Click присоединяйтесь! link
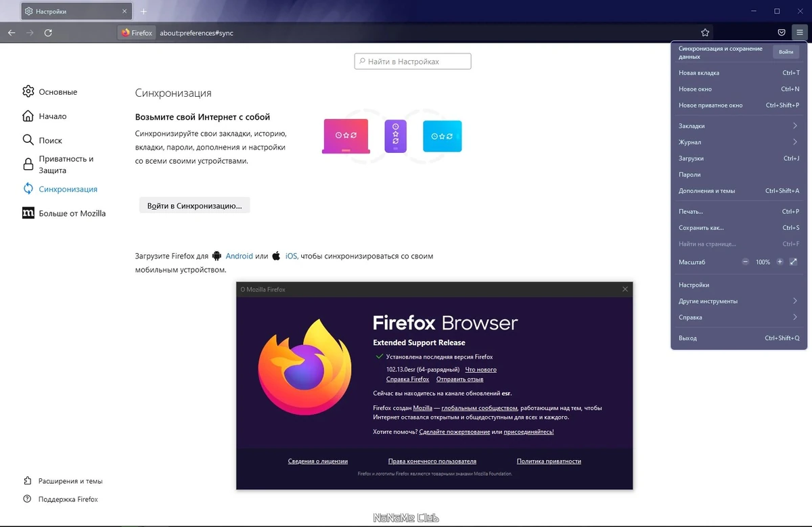Image resolution: width=812 pixels, height=527 pixels. click(528, 432)
